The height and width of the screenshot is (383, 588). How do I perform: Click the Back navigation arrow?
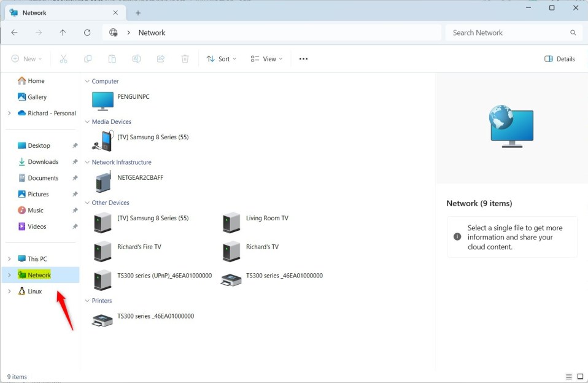click(x=14, y=33)
